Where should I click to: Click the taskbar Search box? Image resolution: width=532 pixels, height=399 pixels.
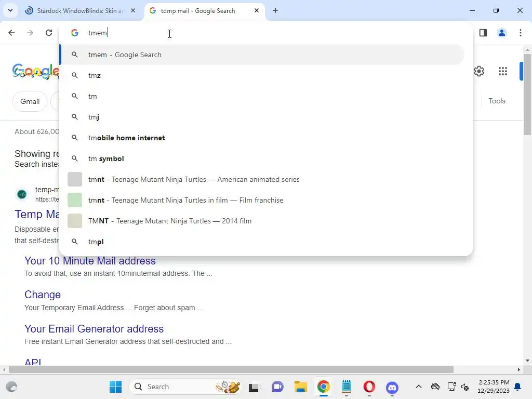point(185,387)
